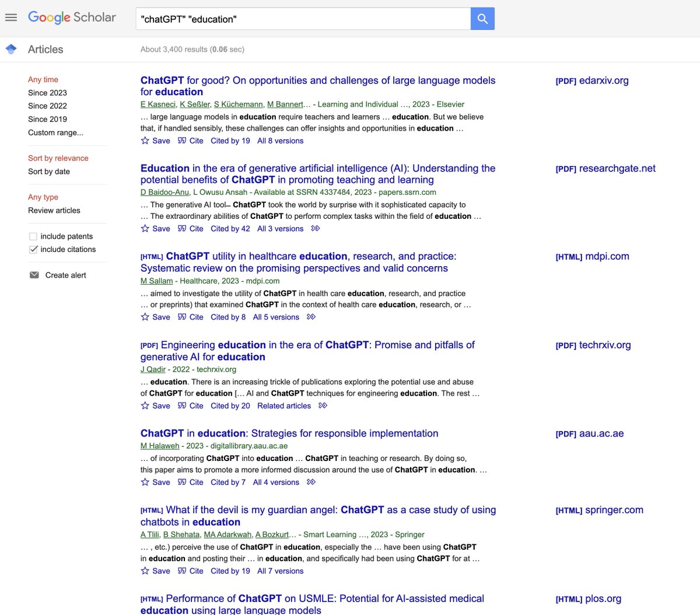The image size is (700, 615).
Task: Cite the 'ChatGPT for good?' article
Action: coord(191,141)
